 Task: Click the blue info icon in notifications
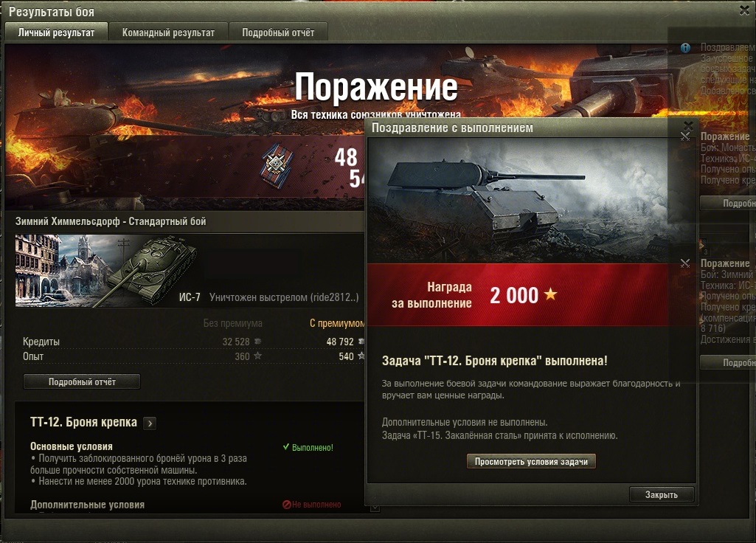(x=685, y=48)
